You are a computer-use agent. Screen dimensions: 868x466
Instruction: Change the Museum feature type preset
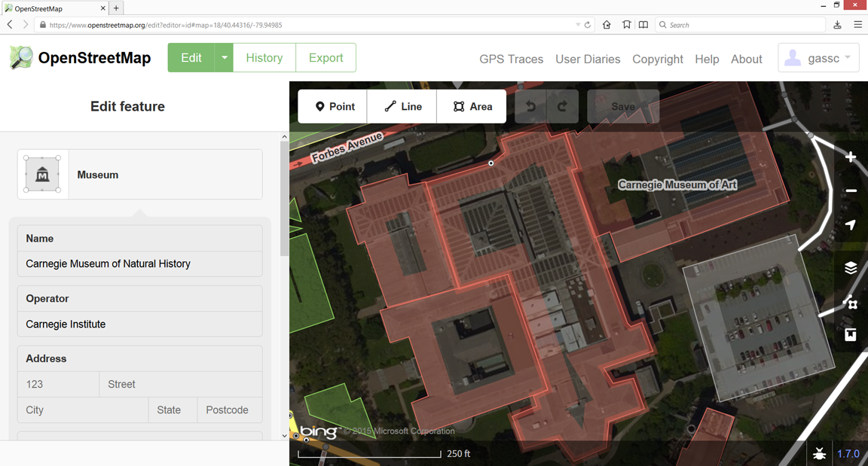click(x=140, y=175)
